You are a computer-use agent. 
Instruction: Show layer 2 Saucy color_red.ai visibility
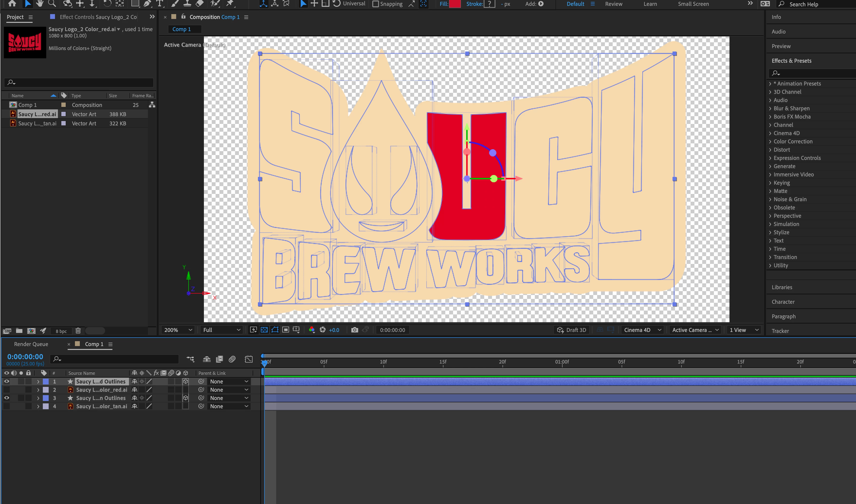point(7,390)
